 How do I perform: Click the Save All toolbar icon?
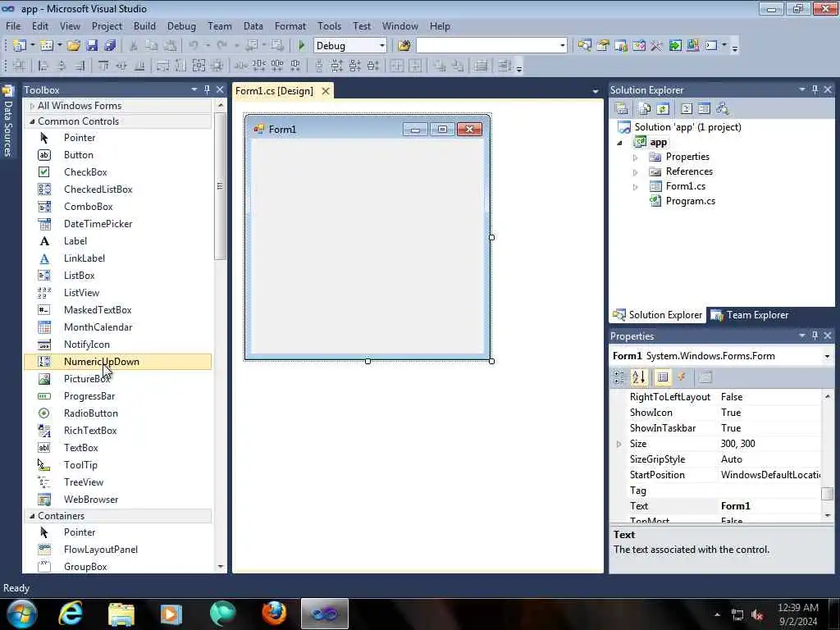111,46
